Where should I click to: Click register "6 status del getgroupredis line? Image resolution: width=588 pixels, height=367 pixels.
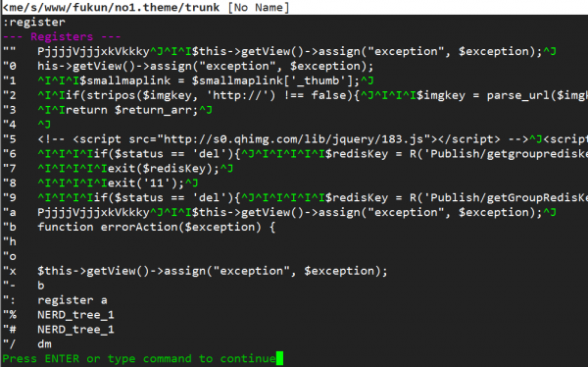coord(313,154)
